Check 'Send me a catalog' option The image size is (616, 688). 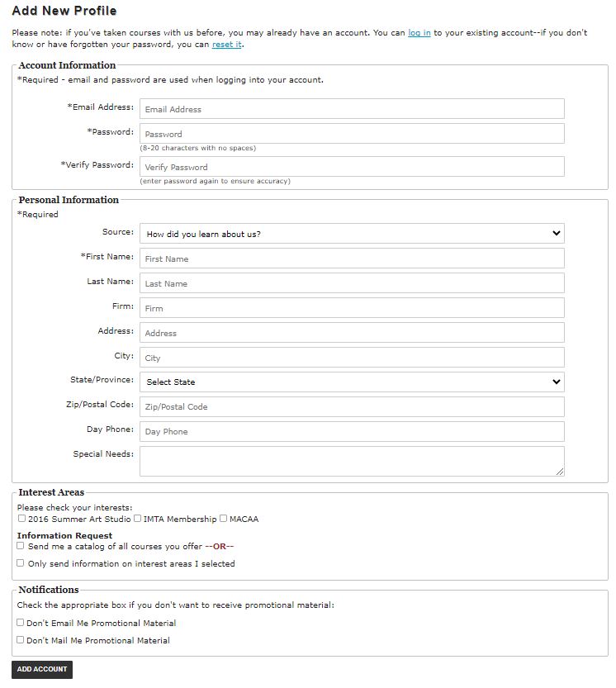coord(21,546)
